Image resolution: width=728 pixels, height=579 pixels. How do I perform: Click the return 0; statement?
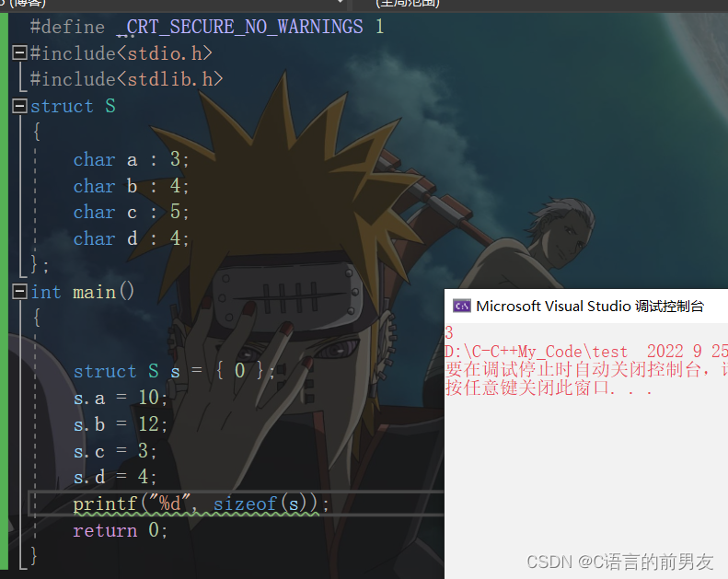pos(121,530)
